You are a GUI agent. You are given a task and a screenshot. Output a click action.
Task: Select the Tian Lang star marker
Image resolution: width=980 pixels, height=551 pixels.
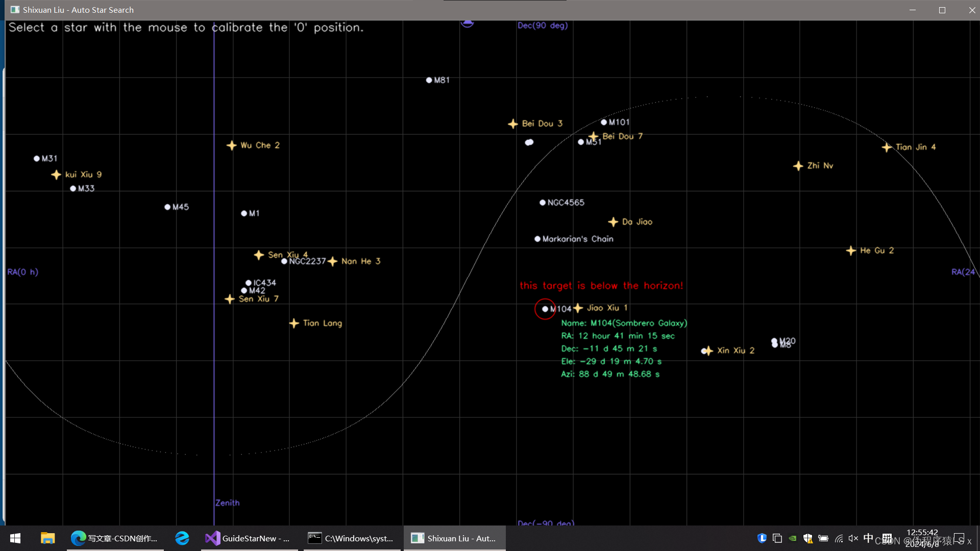point(294,323)
